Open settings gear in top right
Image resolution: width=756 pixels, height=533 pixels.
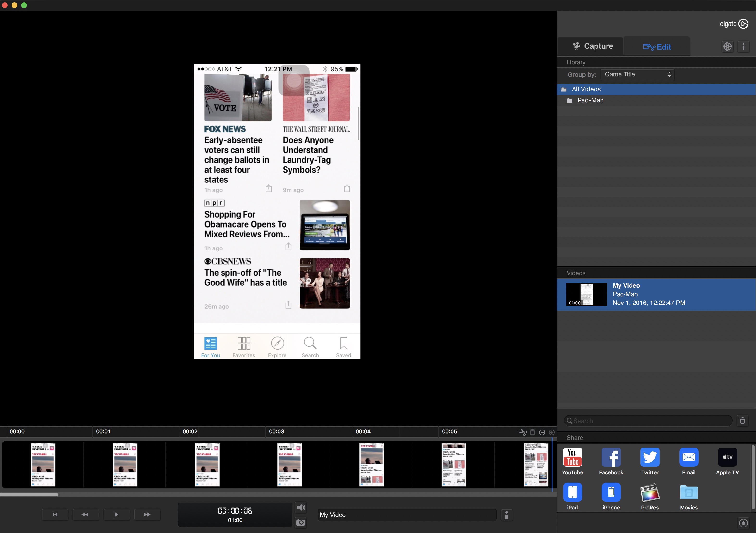(x=727, y=46)
